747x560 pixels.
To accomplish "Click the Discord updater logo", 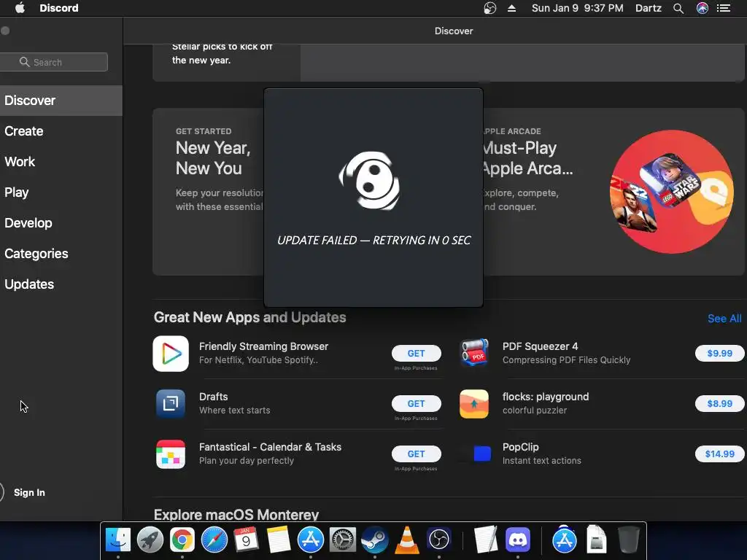I will pyautogui.click(x=370, y=181).
